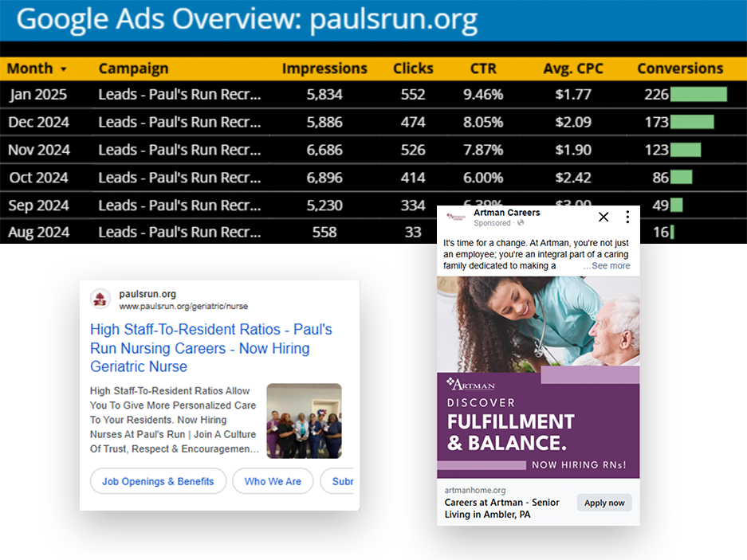Click the Who We Are sitelink
The width and height of the screenshot is (747, 560).
coord(273,481)
